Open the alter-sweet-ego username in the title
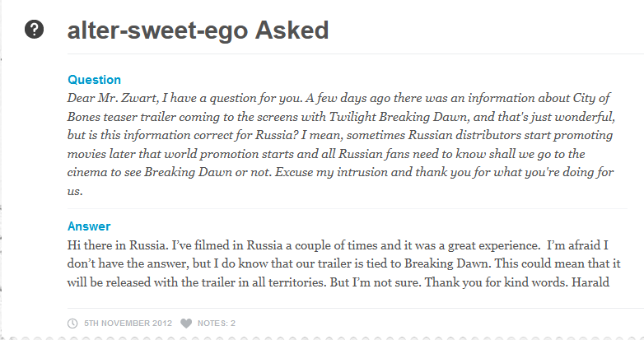The width and height of the screenshot is (644, 340). 157,30
